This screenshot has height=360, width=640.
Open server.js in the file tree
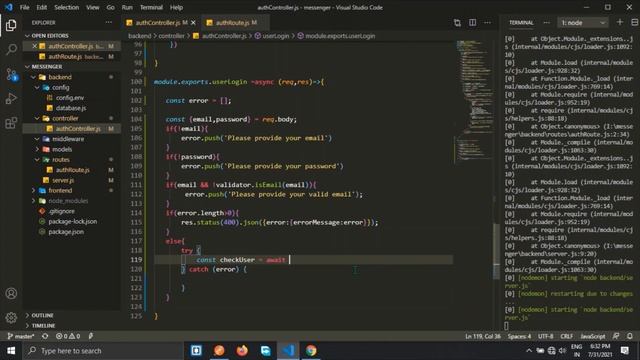pos(63,180)
